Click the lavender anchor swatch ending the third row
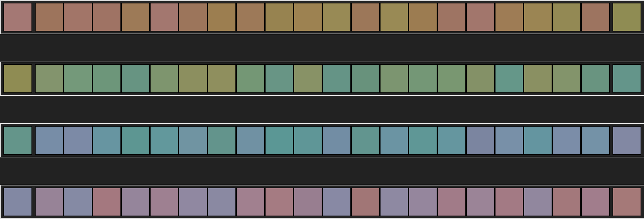Image resolution: width=644 pixels, height=219 pixels. (x=627, y=140)
